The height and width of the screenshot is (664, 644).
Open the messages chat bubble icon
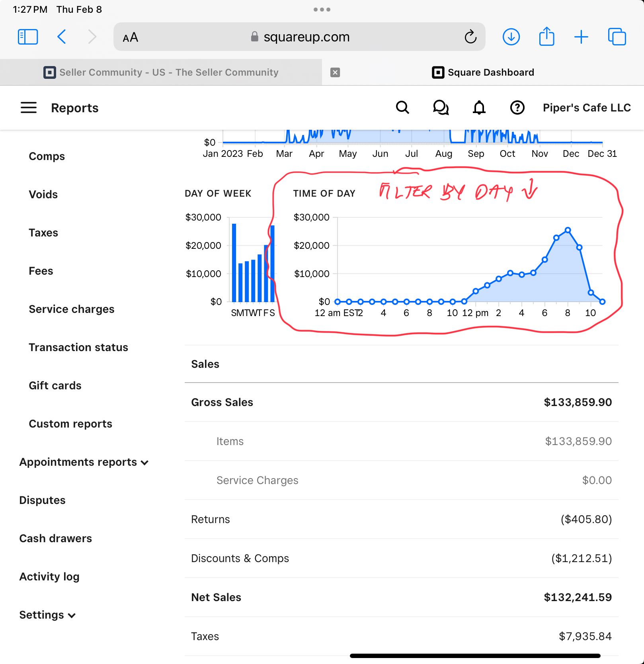coord(441,107)
